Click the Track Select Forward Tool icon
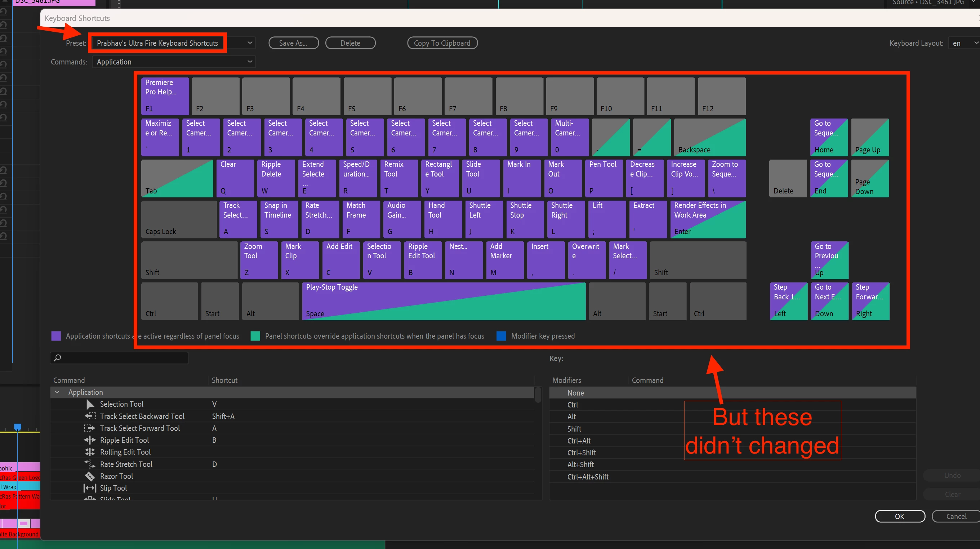Screen dimensions: 980x549 point(90,428)
